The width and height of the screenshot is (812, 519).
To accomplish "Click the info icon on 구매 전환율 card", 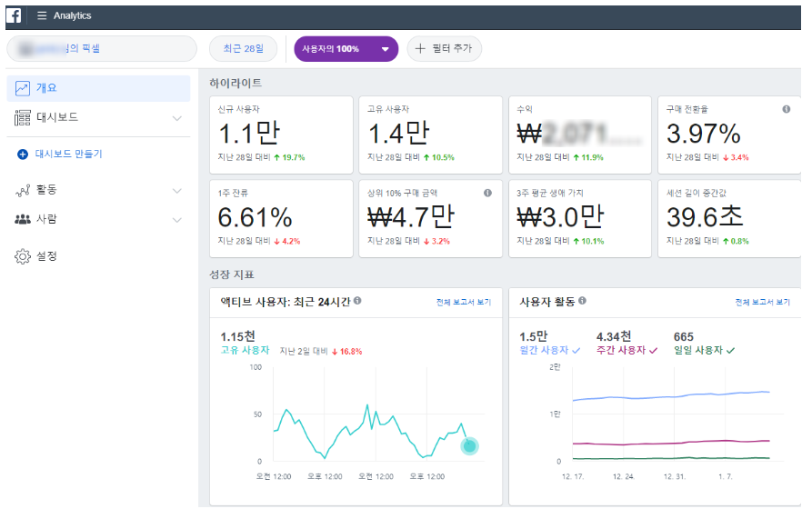I will 787,109.
